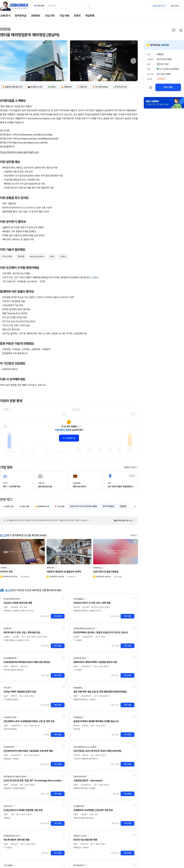This screenshot has height=868, width=184.
Task: Open 모바일 카메라 개발영업 담당자 모집 posting
Action: (20, 692)
